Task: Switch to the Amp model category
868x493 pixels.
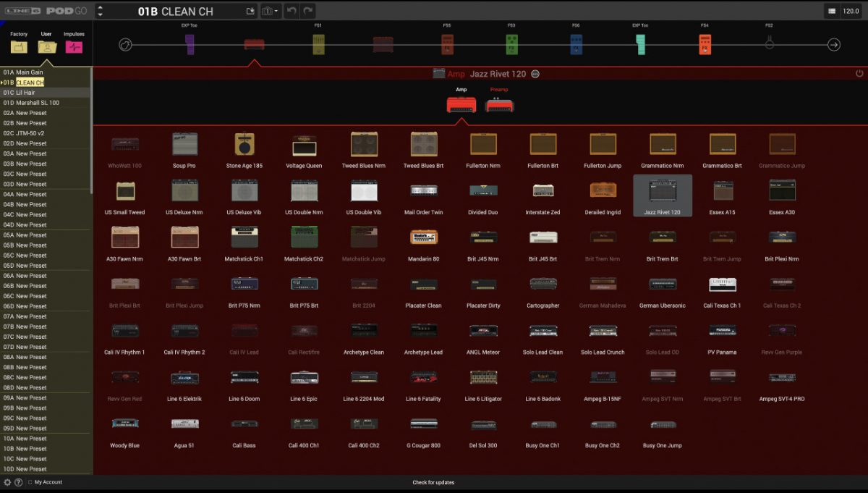Action: click(x=461, y=101)
